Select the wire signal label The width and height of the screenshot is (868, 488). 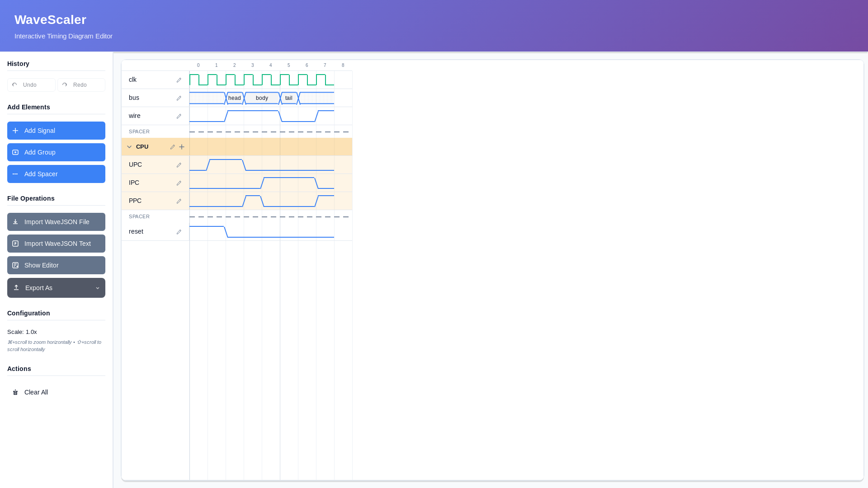click(x=135, y=116)
